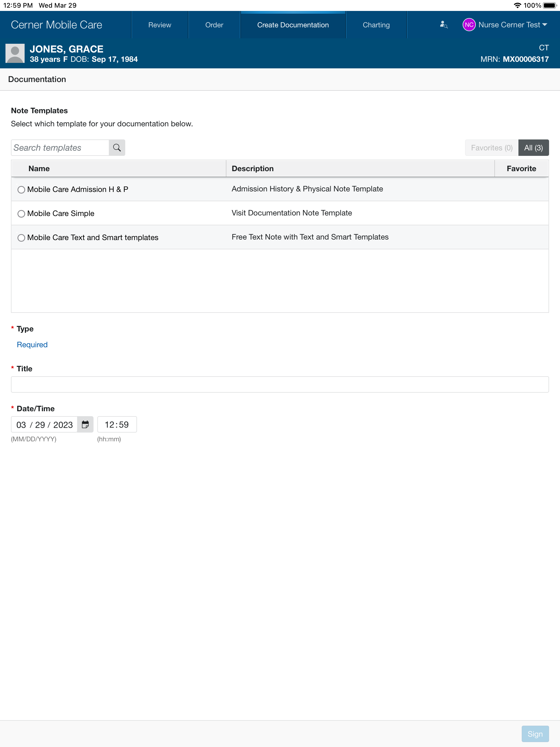
Task: Switch to the Review tab
Action: 159,25
